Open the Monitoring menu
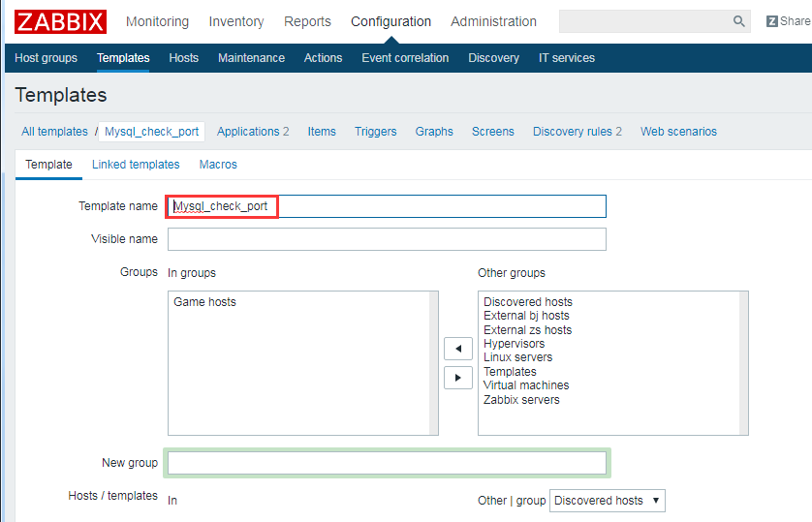Image resolution: width=812 pixels, height=522 pixels. pos(157,21)
